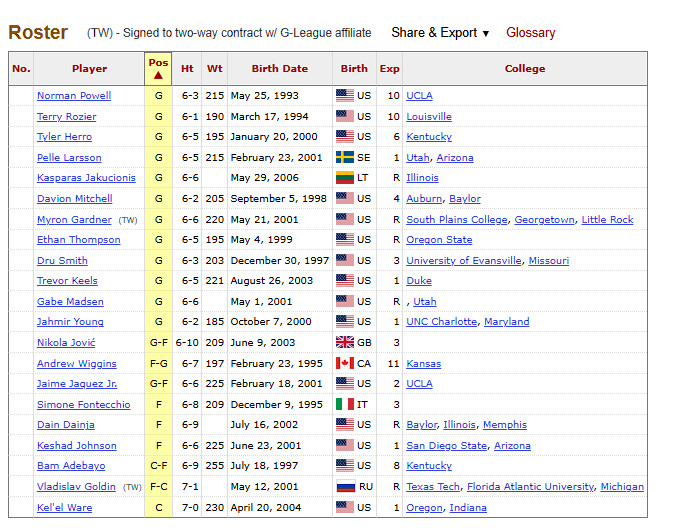Open Dain Dainja player page
The width and height of the screenshot is (684, 528).
(65, 425)
